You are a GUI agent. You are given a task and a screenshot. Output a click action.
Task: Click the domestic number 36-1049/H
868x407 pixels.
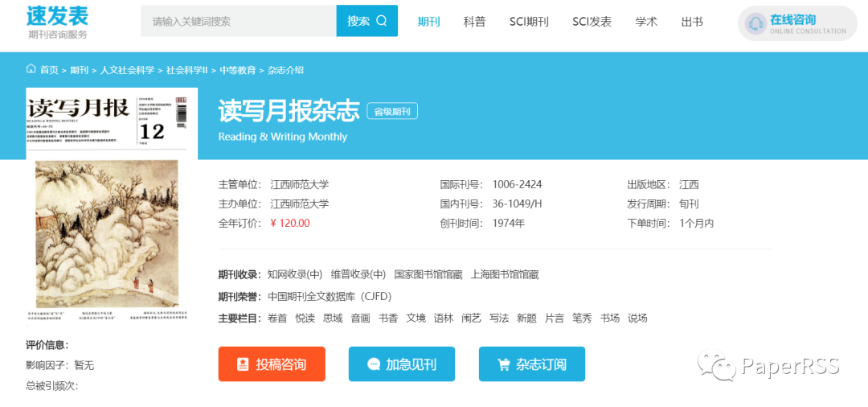517,203
